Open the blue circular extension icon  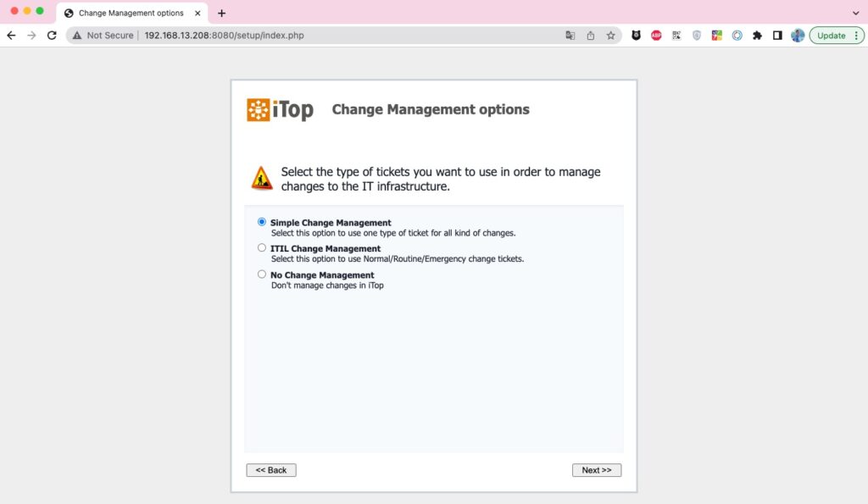737,36
